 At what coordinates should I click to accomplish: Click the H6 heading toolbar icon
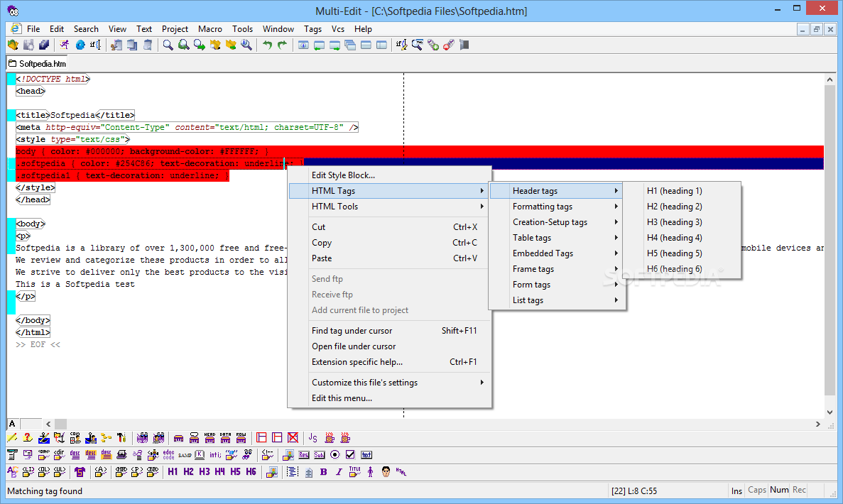[251, 471]
